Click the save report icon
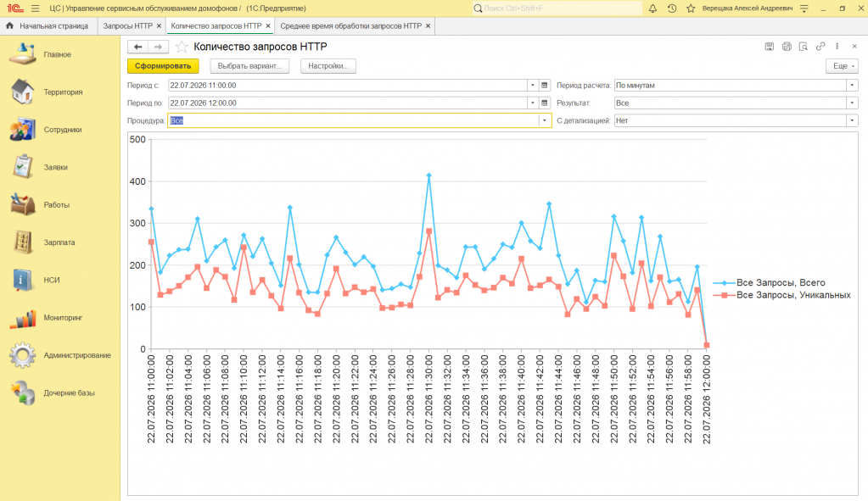 [x=770, y=47]
